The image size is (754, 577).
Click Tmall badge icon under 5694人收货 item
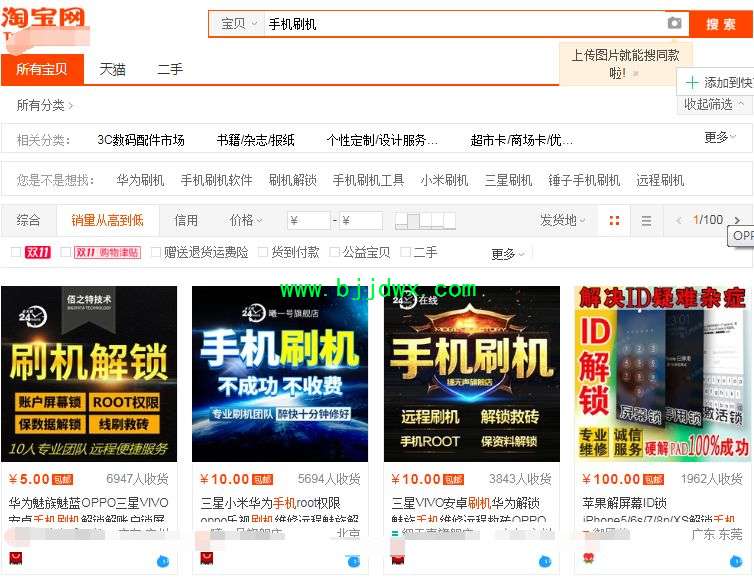click(207, 558)
